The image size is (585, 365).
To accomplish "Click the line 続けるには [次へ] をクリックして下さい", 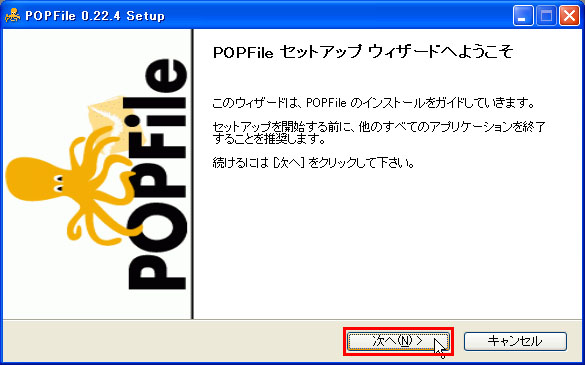I will [x=313, y=163].
